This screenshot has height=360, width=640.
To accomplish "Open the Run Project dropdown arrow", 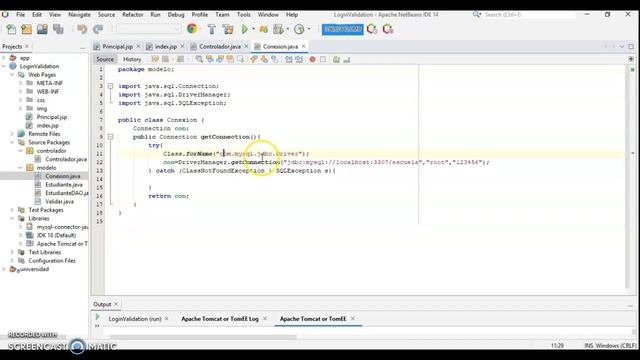I will click(253, 29).
